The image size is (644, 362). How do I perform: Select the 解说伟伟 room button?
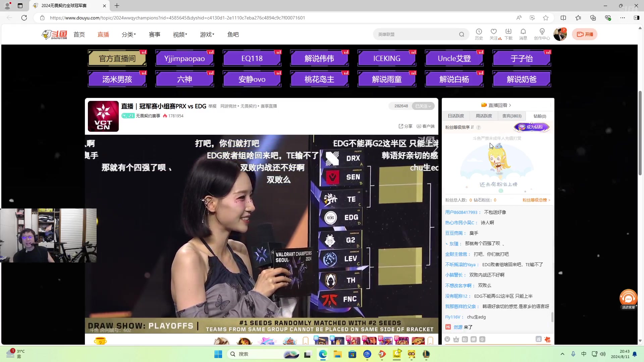click(x=319, y=58)
